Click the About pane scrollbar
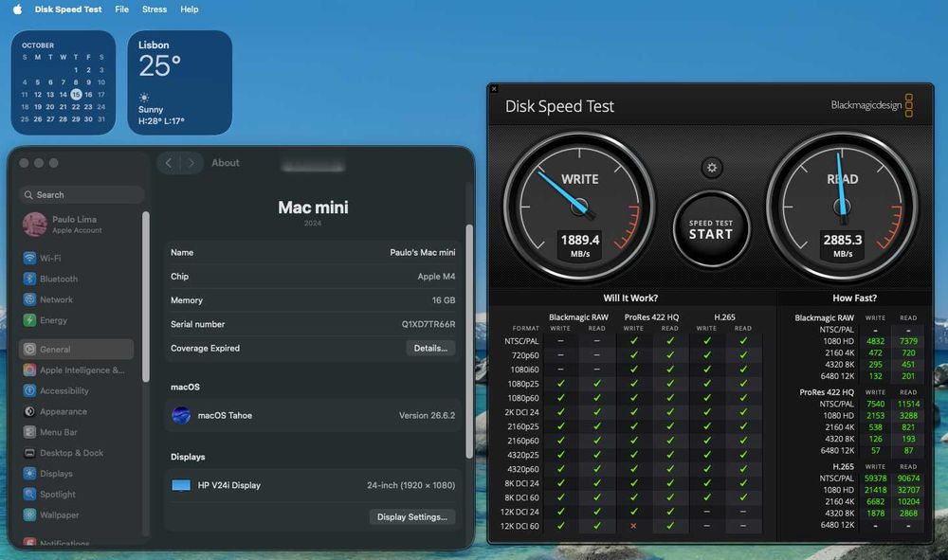This screenshot has height=560, width=948. pyautogui.click(x=469, y=341)
